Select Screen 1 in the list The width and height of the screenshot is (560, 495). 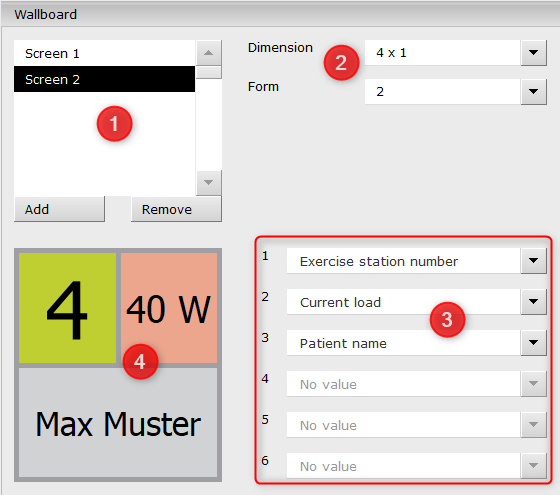coord(104,53)
